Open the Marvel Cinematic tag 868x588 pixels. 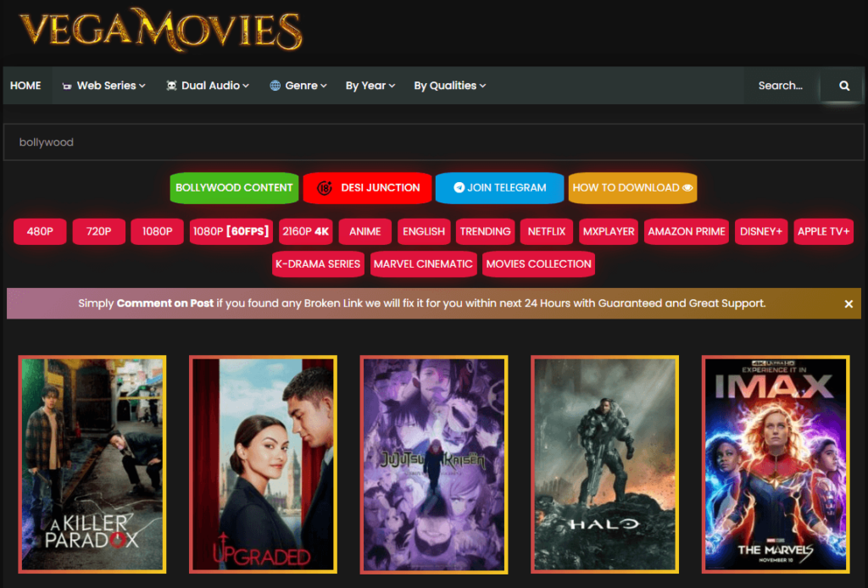tap(423, 263)
